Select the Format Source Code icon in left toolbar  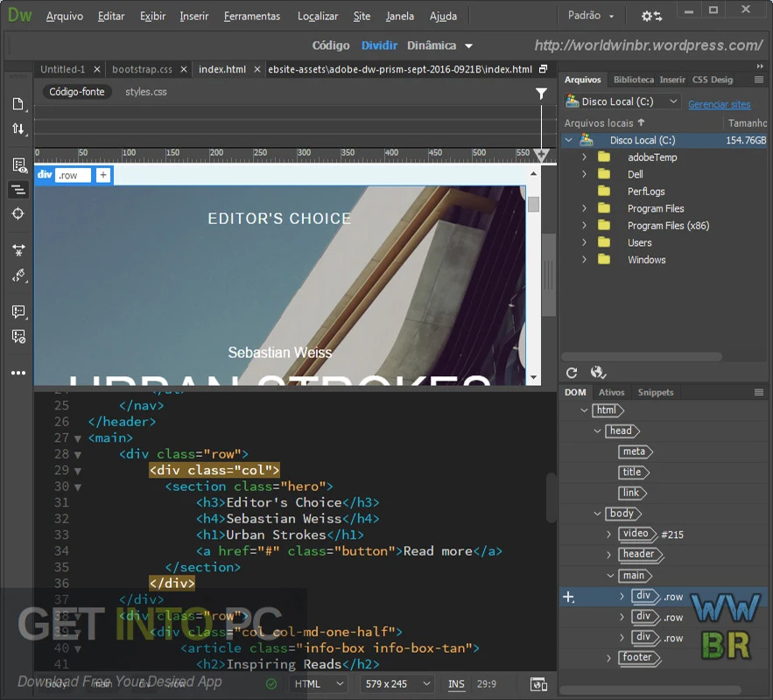(x=18, y=189)
